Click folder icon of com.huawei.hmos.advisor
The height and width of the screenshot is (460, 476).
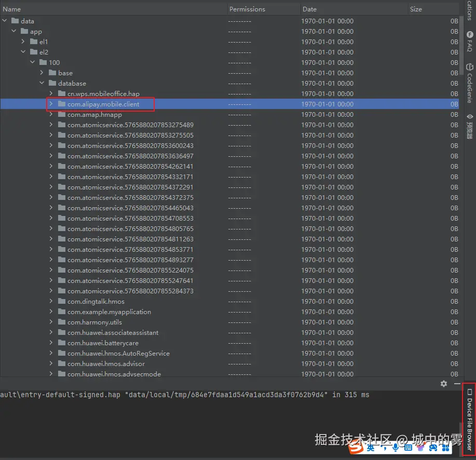pos(62,363)
